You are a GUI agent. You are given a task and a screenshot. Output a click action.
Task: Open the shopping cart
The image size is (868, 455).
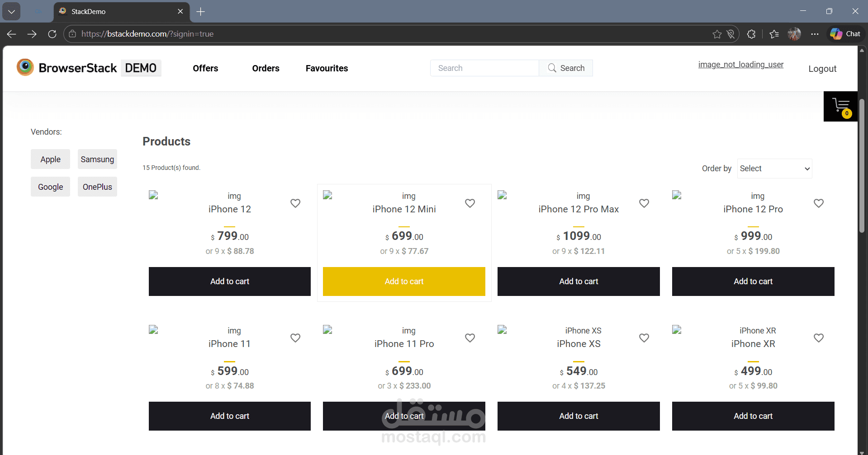840,106
